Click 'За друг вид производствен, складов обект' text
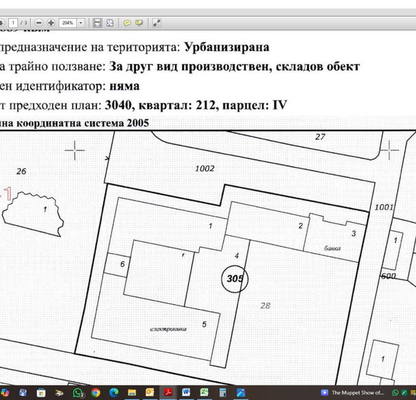This screenshot has height=400, width=416. click(235, 66)
